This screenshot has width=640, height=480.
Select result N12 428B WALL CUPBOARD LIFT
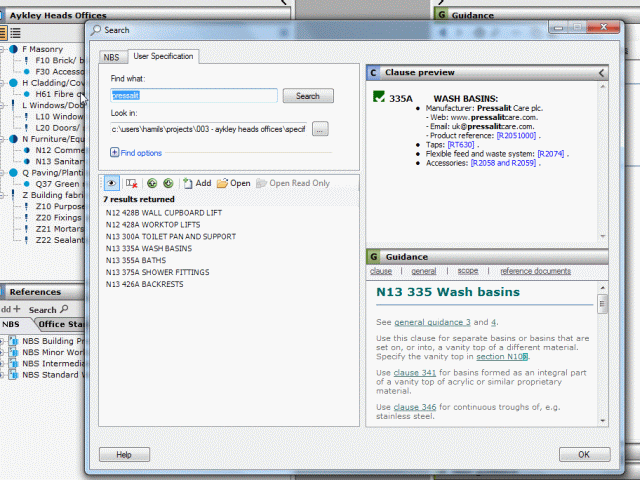pyautogui.click(x=164, y=213)
